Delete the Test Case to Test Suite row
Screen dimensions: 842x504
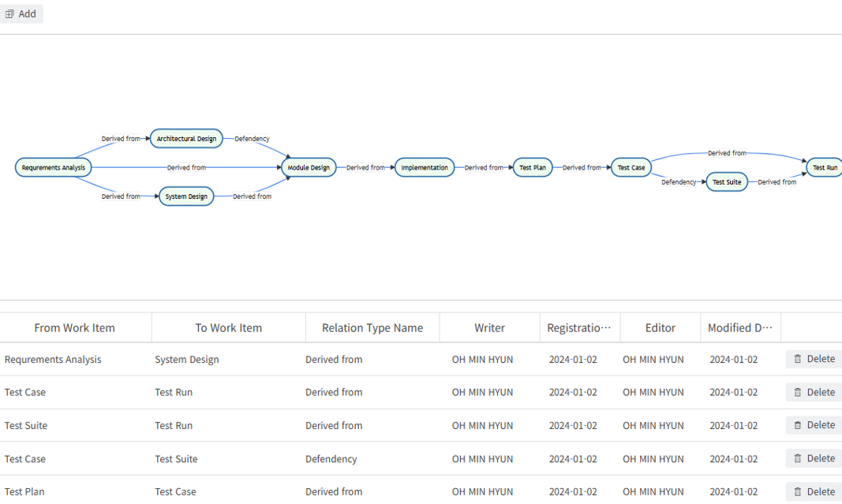(x=814, y=458)
